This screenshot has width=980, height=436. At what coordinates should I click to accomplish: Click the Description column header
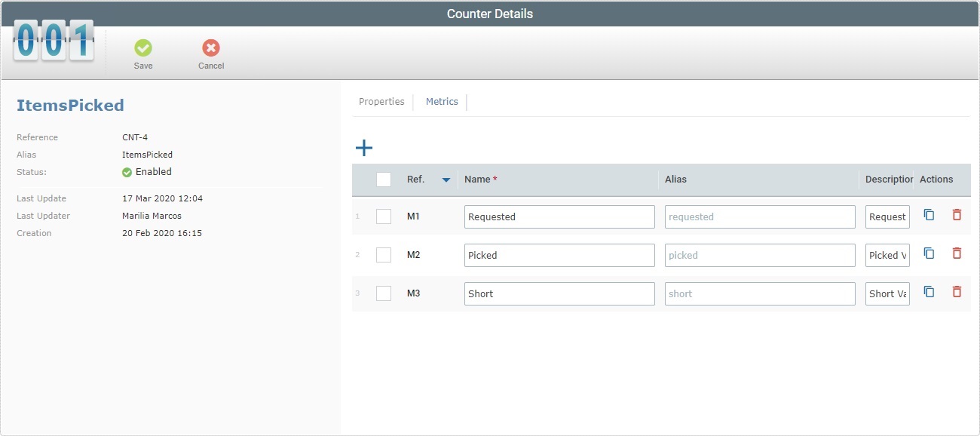[x=890, y=180]
